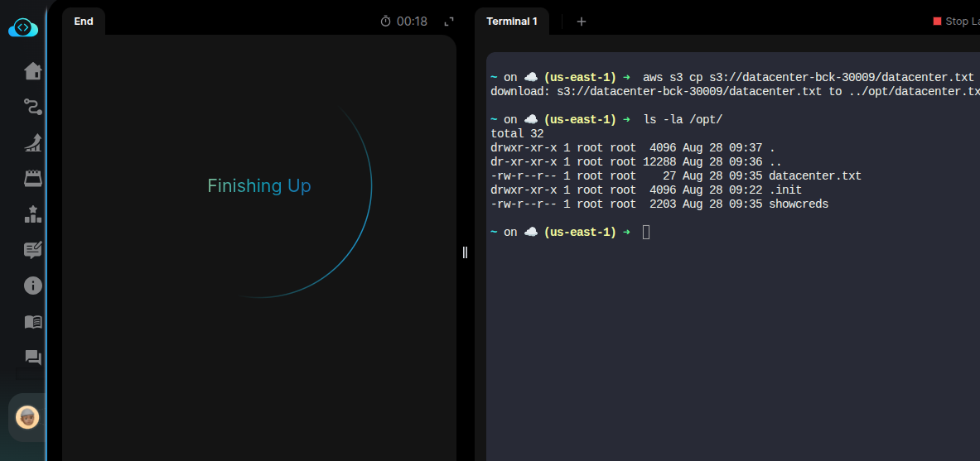The image size is (980, 461).
Task: Click the Finishing Up loading text
Action: click(x=258, y=185)
